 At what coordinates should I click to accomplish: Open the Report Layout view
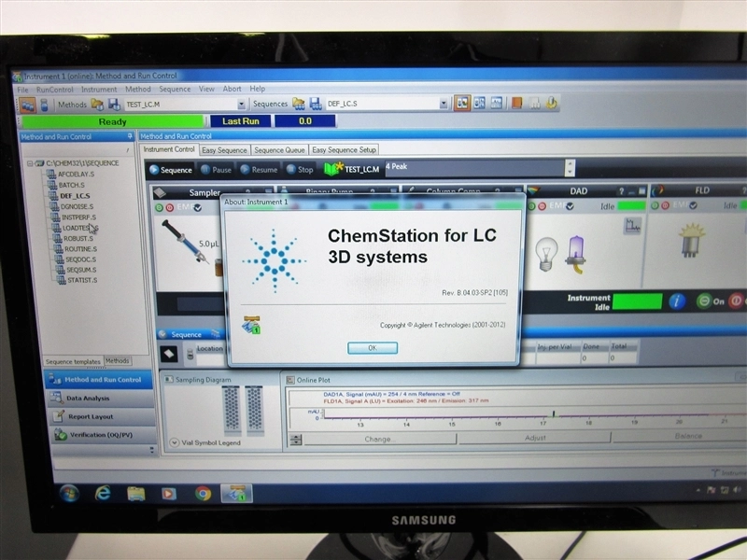pos(103,416)
